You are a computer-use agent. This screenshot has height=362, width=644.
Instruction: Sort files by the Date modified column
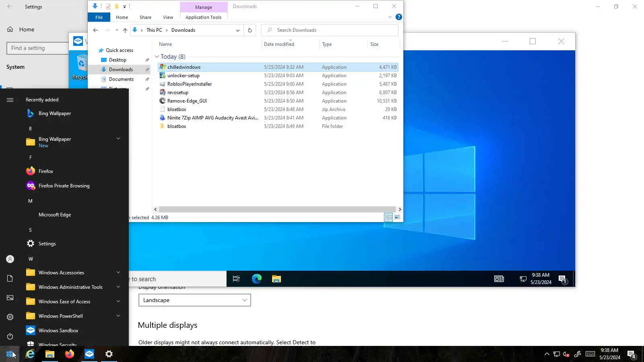coord(290,44)
